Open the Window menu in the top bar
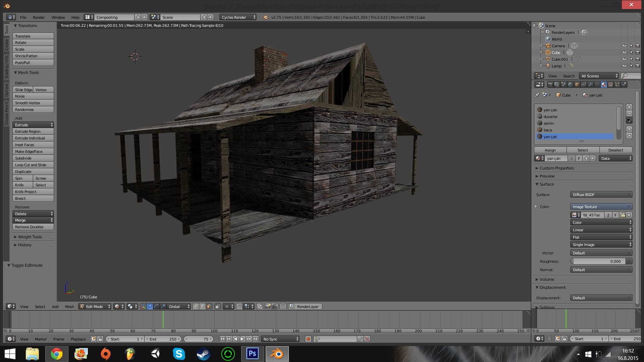644x362 pixels. tap(58, 17)
